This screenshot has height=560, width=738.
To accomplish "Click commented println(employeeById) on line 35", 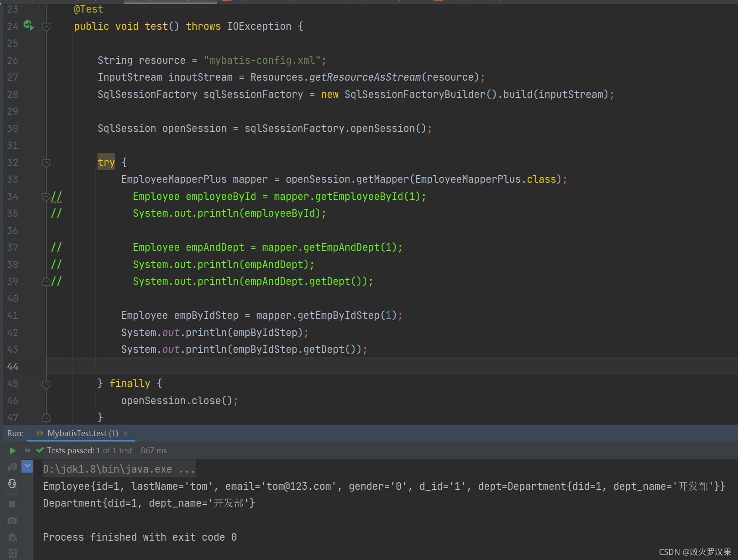I will click(259, 213).
